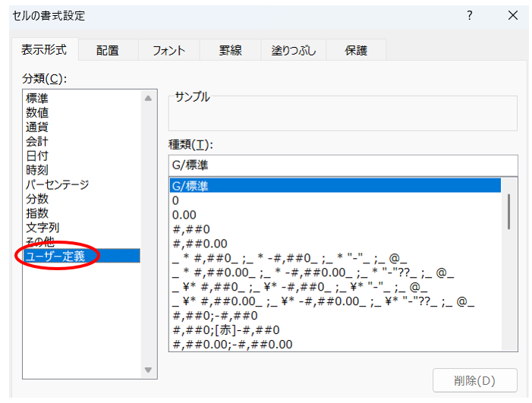This screenshot has width=532, height=403.
Task: Select the 保護 tab
Action: coord(355,51)
